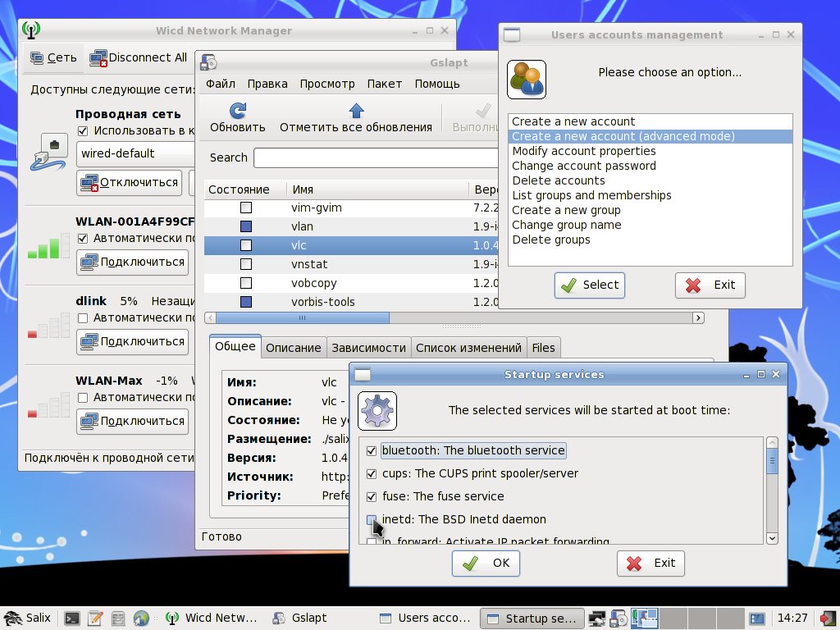Toggle the status box for vobcopy
The image size is (840, 630).
click(x=246, y=283)
